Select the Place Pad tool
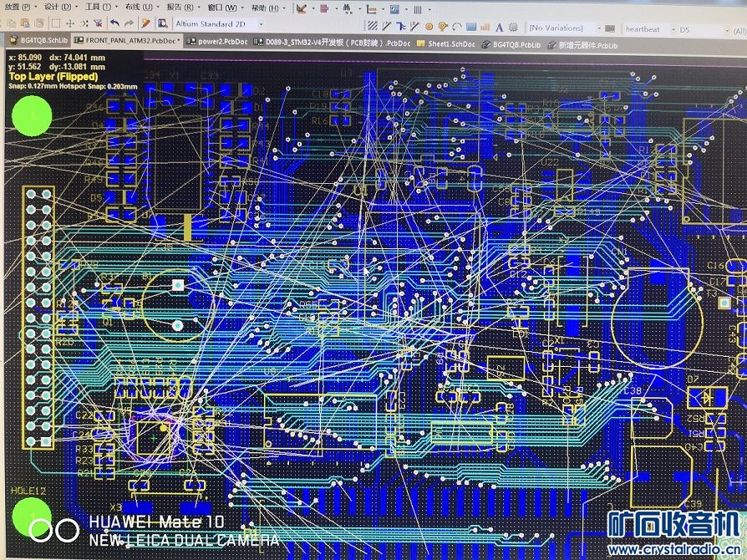Screen dimensions: 747x560 (x=429, y=27)
